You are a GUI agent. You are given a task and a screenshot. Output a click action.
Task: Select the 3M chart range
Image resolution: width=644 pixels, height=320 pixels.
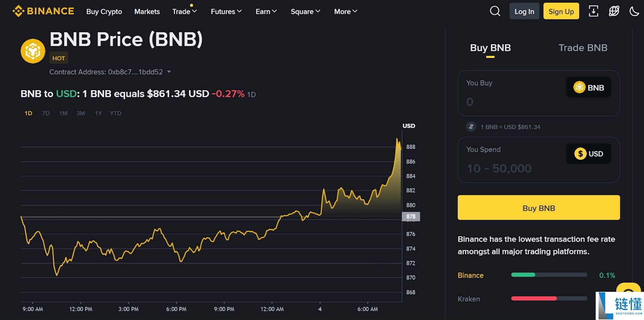pos(81,113)
